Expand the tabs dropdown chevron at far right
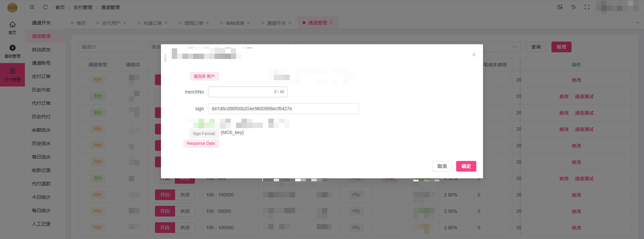 pyautogui.click(x=637, y=23)
